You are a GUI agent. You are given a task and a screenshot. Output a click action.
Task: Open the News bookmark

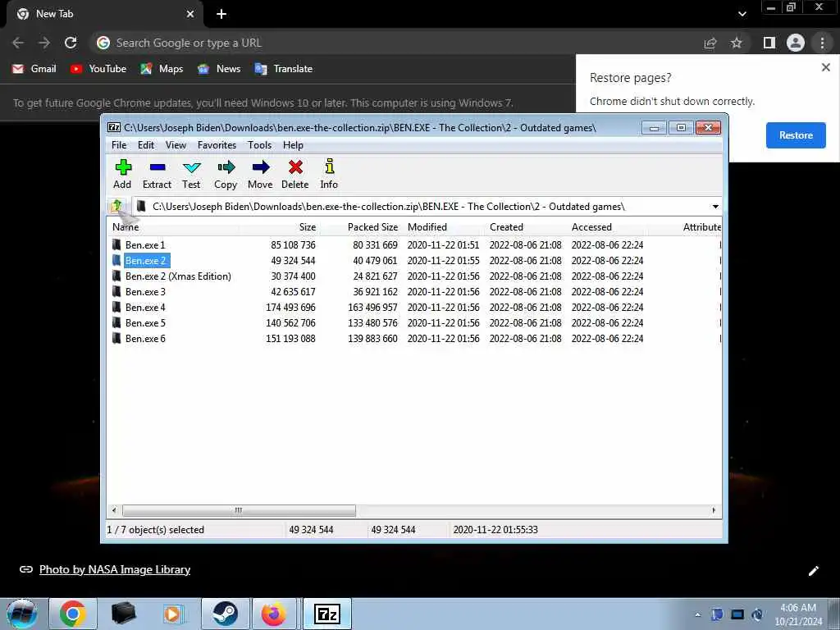coord(219,69)
